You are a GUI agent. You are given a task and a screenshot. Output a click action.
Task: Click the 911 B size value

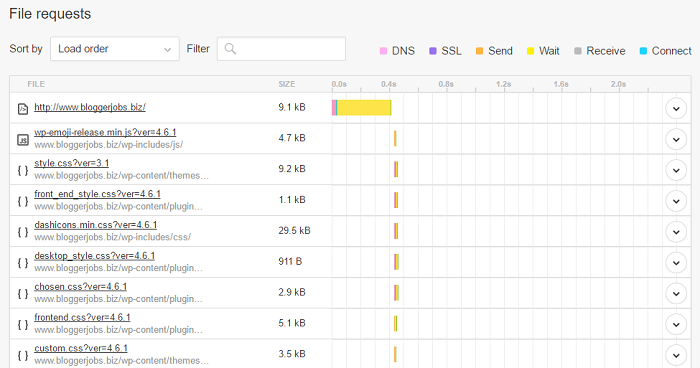290,261
